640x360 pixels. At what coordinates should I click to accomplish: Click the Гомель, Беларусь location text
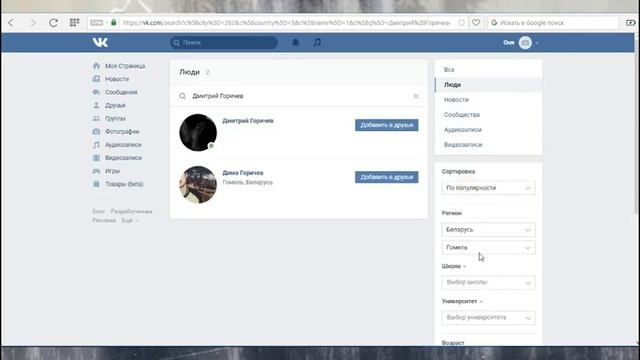(x=247, y=182)
